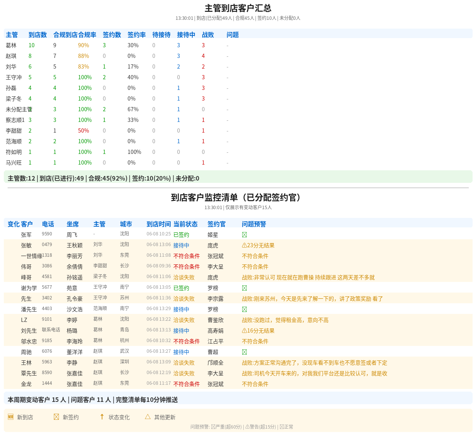Viewport: 476px width, 448px height.
Task: Click the summary totals bar 主管数:12
Action: point(238,177)
